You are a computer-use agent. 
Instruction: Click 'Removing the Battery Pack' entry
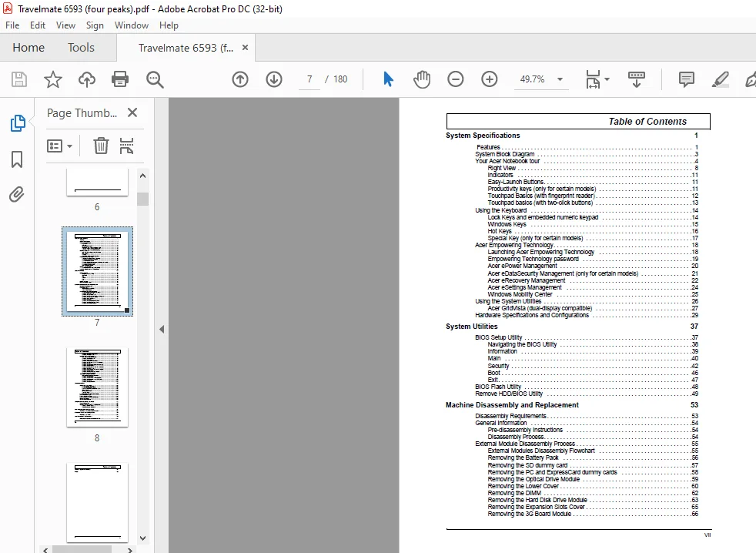pyautogui.click(x=524, y=458)
